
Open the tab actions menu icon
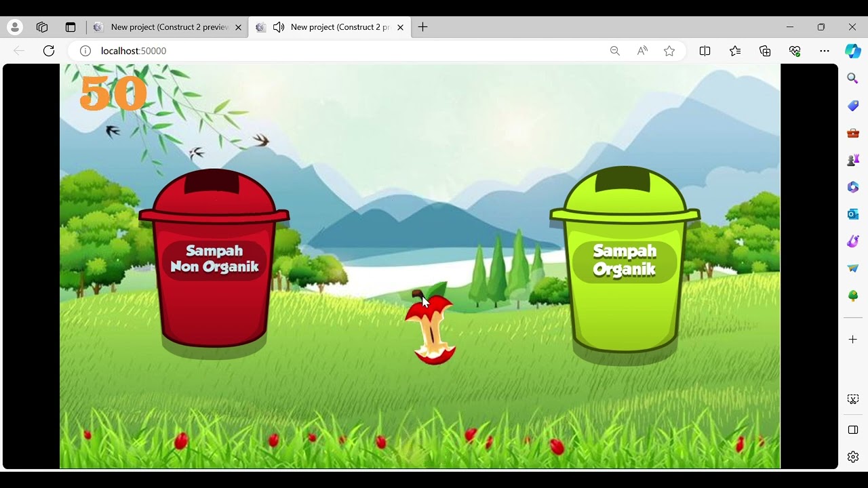[x=71, y=27]
